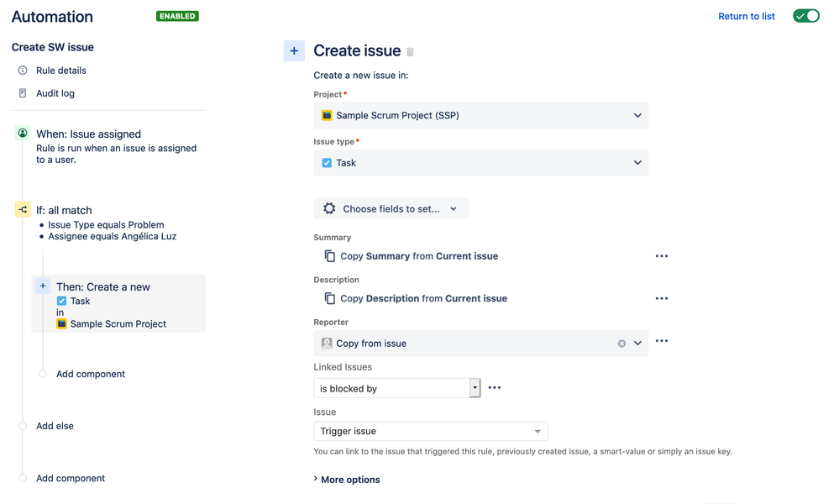Clear the Reporter field with the x icon
This screenshot has width=839, height=504.
[x=621, y=344]
